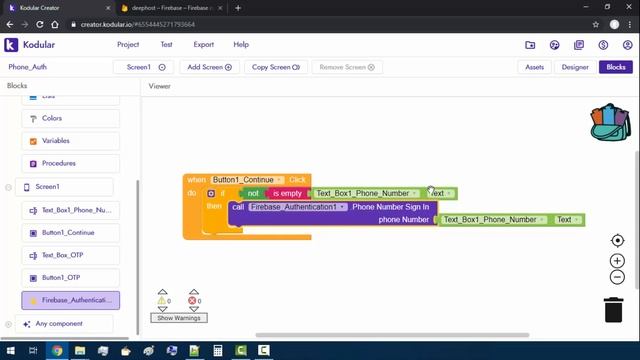Select the Variables blocks category
The width and height of the screenshot is (640, 360).
(x=71, y=141)
